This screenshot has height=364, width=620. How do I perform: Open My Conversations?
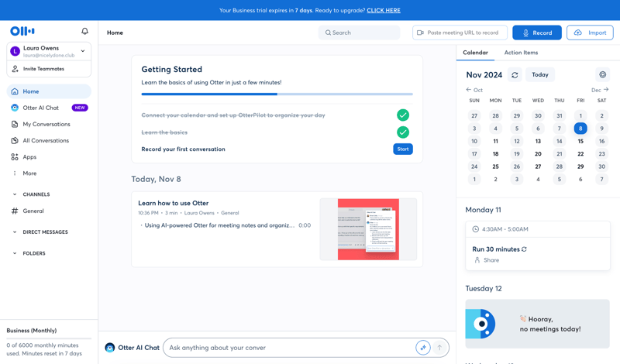[x=49, y=124]
